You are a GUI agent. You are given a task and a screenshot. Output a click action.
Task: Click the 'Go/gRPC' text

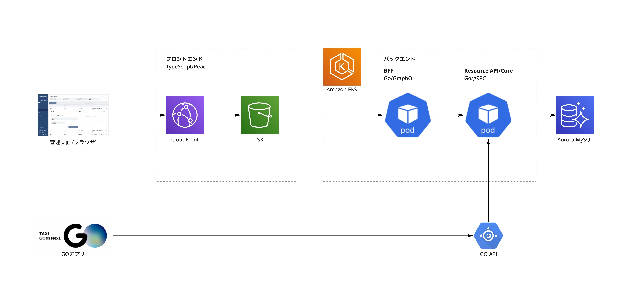coord(475,78)
